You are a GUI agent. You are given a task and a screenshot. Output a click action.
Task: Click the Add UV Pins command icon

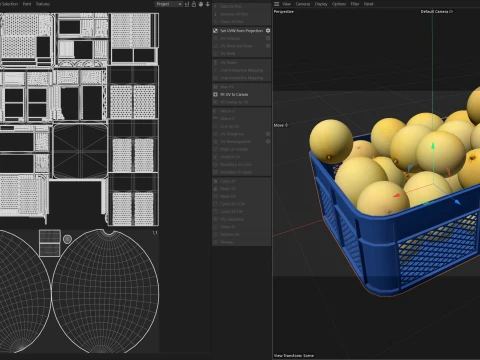pyautogui.click(x=215, y=6)
